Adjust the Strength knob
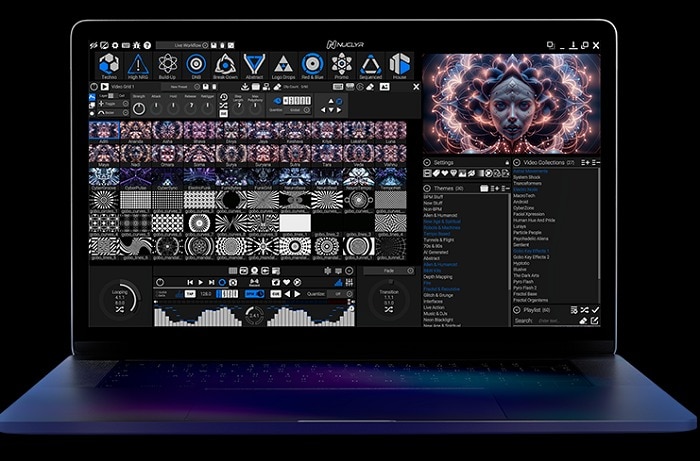 [139, 108]
